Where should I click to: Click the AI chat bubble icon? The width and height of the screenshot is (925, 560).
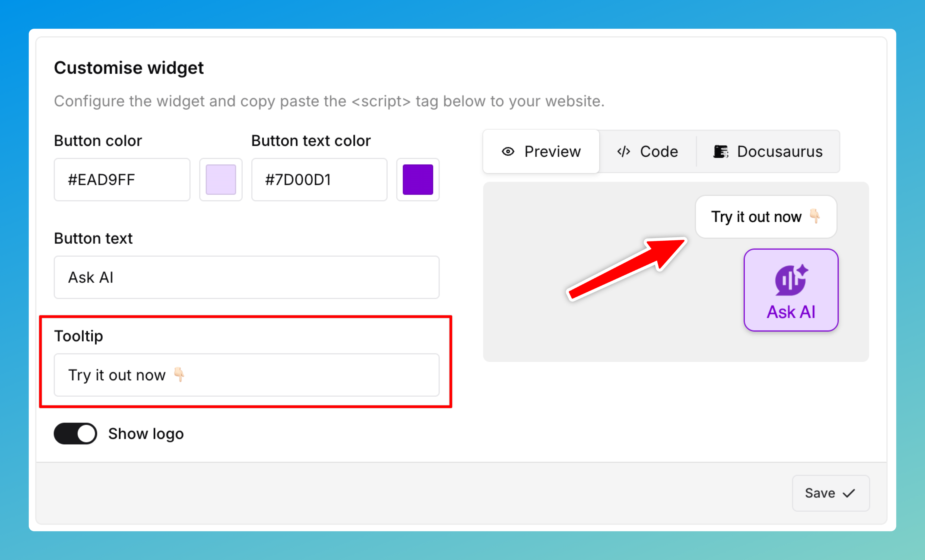791,280
